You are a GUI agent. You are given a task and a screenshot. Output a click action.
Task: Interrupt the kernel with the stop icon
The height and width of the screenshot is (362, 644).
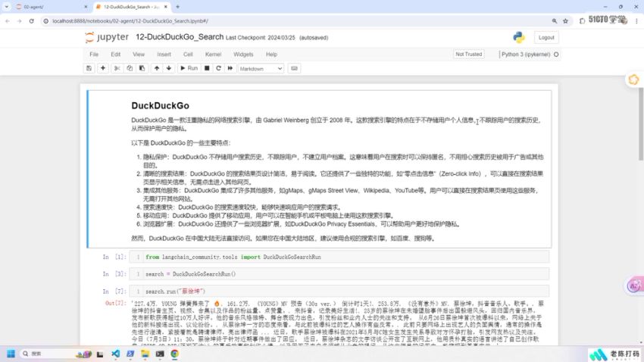click(x=207, y=69)
